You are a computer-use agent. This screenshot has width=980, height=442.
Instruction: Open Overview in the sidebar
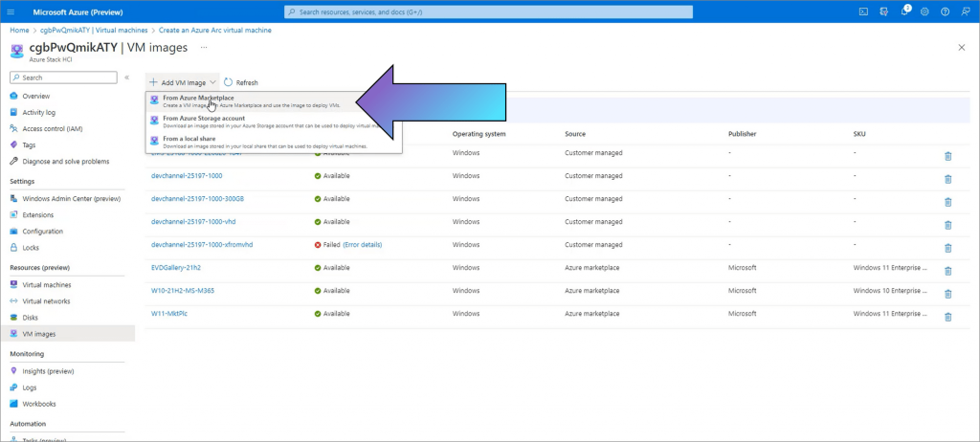click(x=35, y=97)
